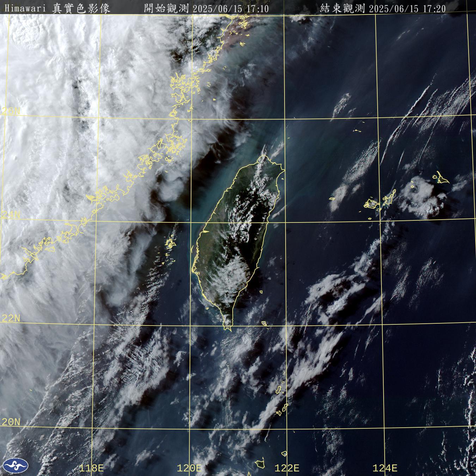Viewport: 476px width, 476px height.
Task: Click the weather bureau logo icon
Action: coord(16,465)
